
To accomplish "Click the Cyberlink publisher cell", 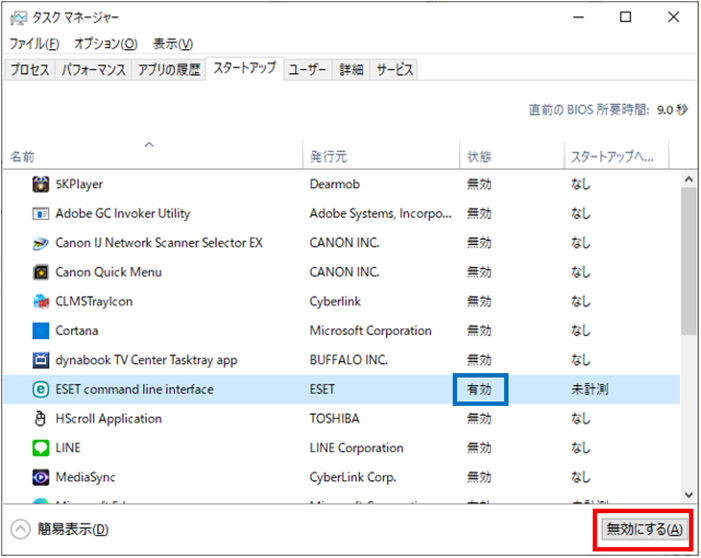I will point(335,302).
